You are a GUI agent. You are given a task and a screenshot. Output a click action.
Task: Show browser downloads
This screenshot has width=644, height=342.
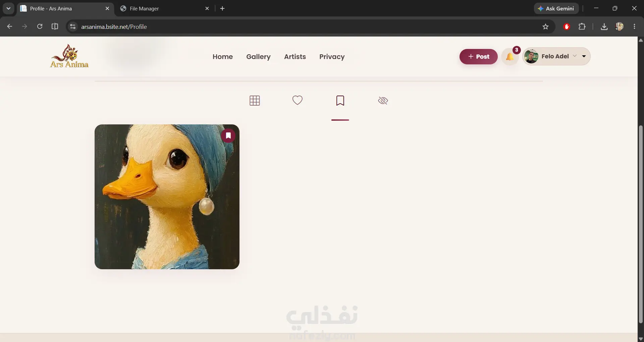[x=604, y=26]
